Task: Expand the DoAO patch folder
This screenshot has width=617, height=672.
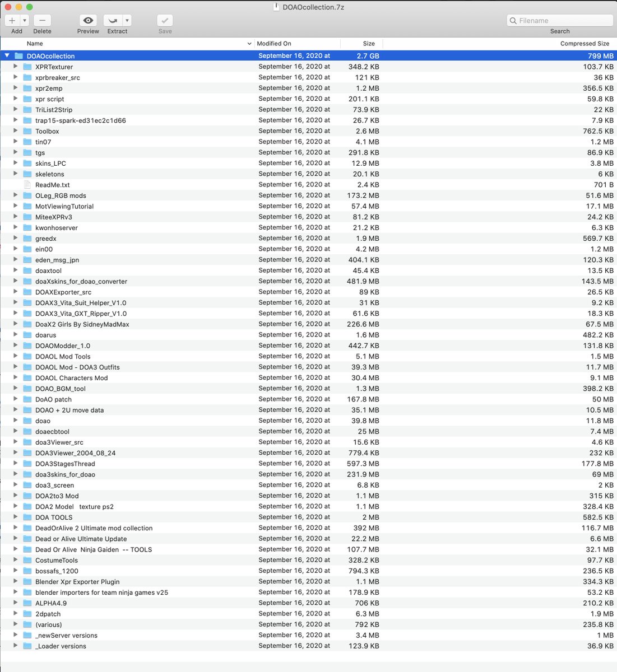Action: [16, 399]
